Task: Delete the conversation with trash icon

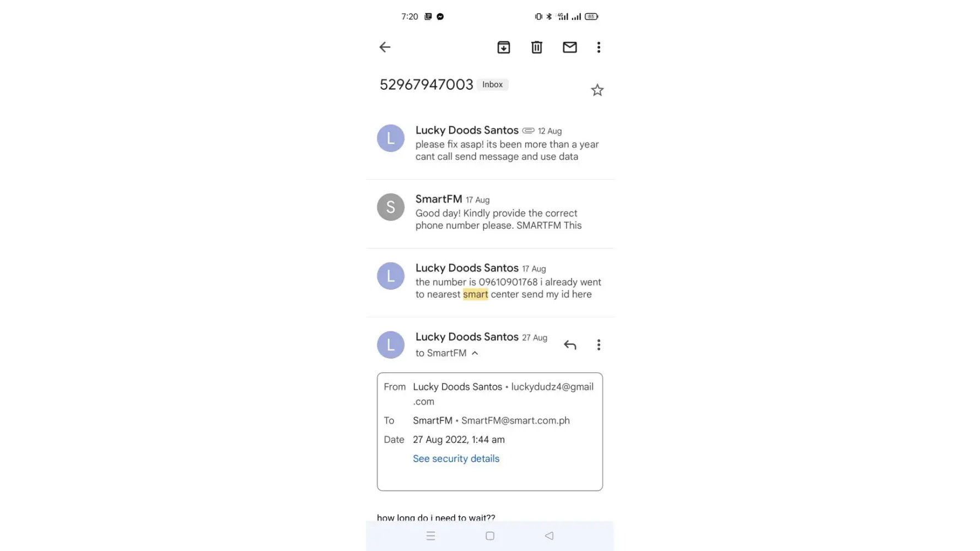Action: 536,47
